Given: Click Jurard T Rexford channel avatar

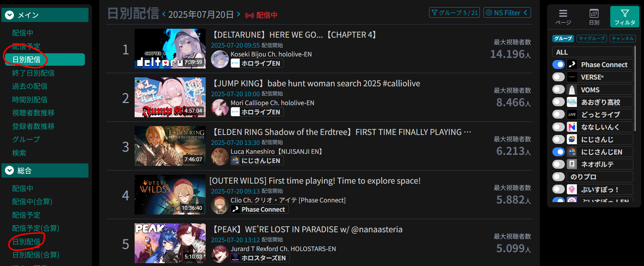Looking at the screenshot, I should click(x=220, y=254).
